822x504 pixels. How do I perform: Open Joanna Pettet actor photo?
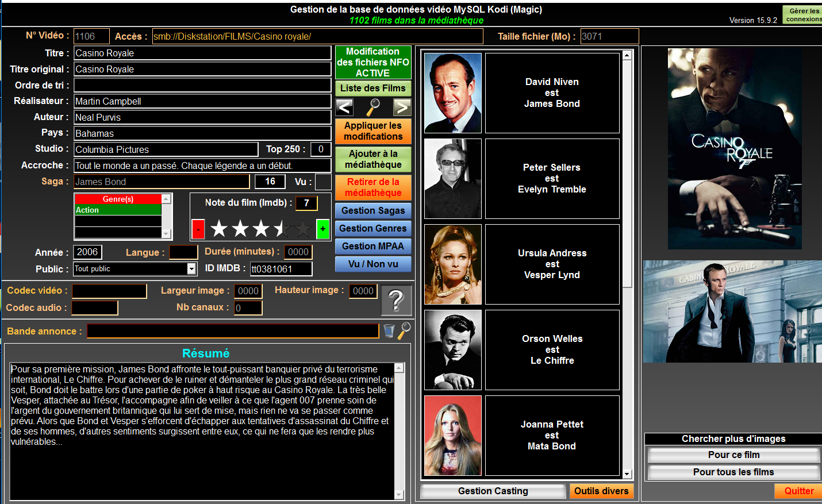coord(453,436)
